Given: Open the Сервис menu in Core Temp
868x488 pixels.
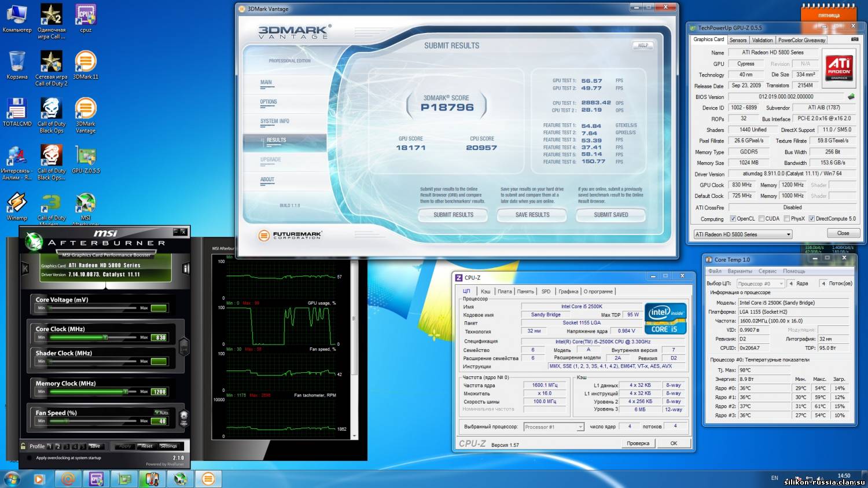Looking at the screenshot, I should click(x=767, y=271).
